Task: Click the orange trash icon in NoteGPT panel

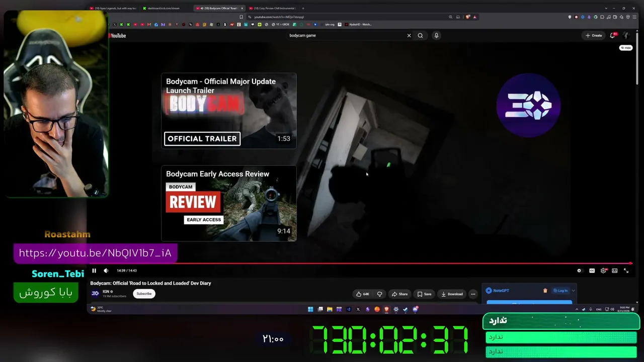Action: point(545,291)
